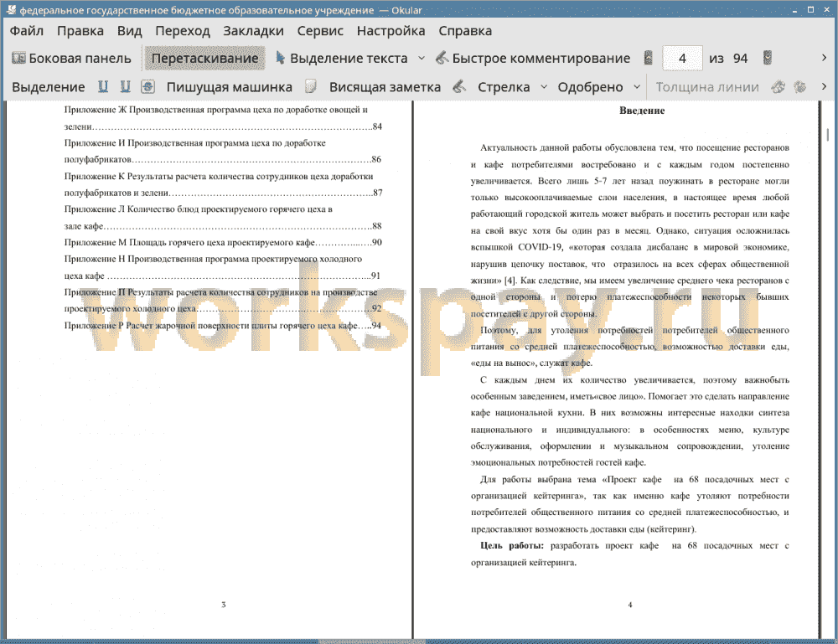
Task: Click the citation [4] in the introduction
Action: 510,281
